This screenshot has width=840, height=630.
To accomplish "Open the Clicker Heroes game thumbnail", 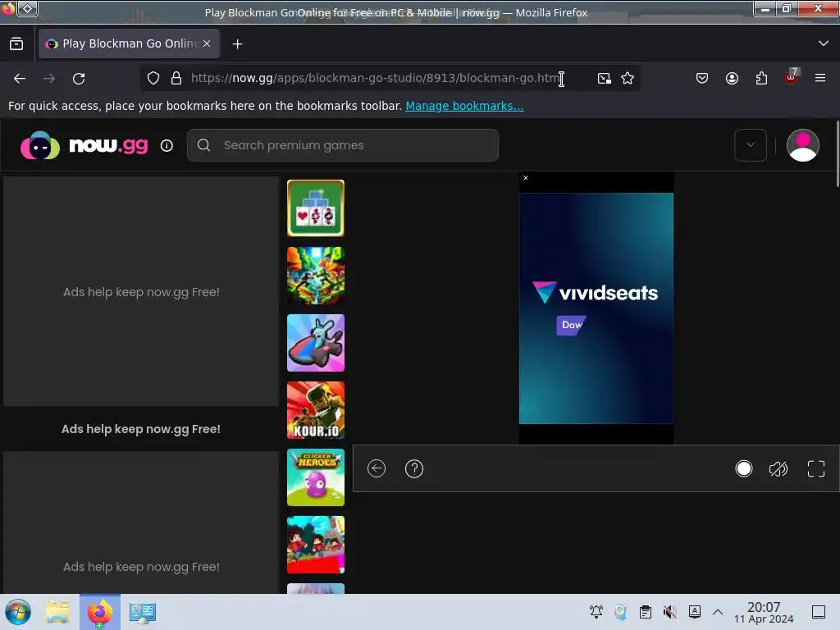I will click(316, 477).
